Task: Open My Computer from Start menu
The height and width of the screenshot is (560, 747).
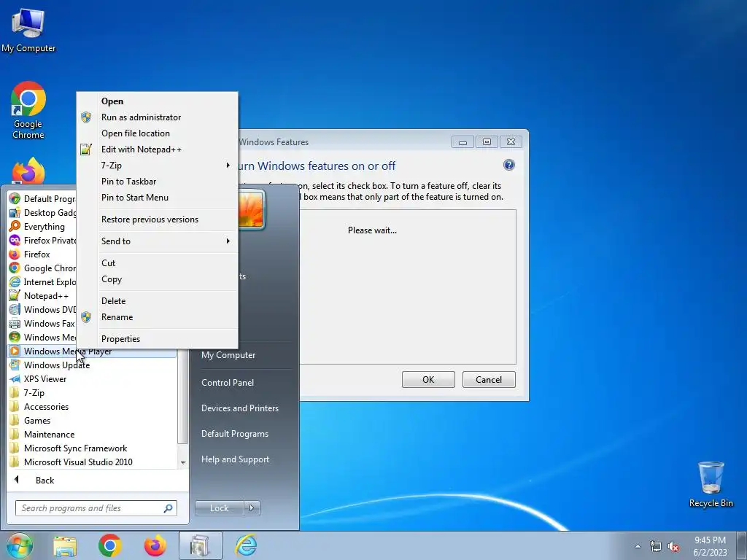Action: 228,355
